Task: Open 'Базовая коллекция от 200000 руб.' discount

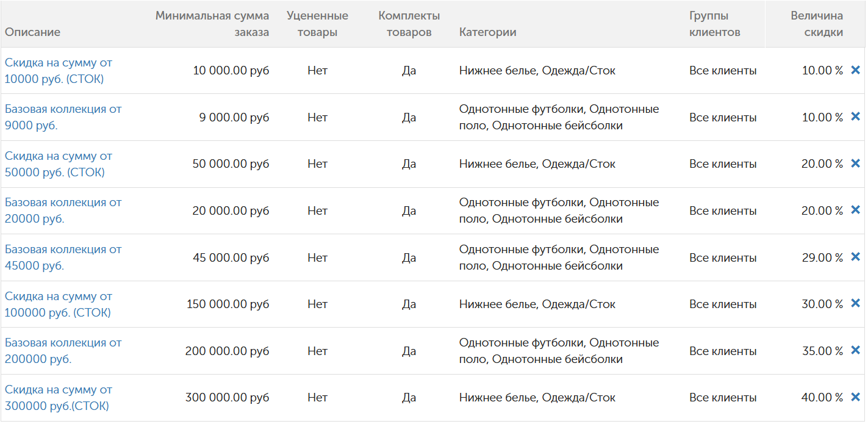Action: tap(63, 351)
